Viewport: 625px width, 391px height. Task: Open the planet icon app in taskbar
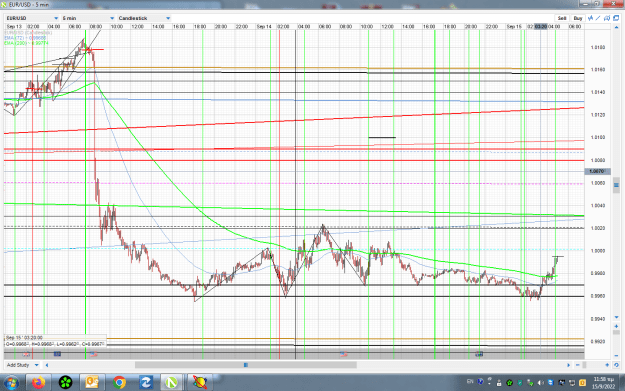coord(199,383)
